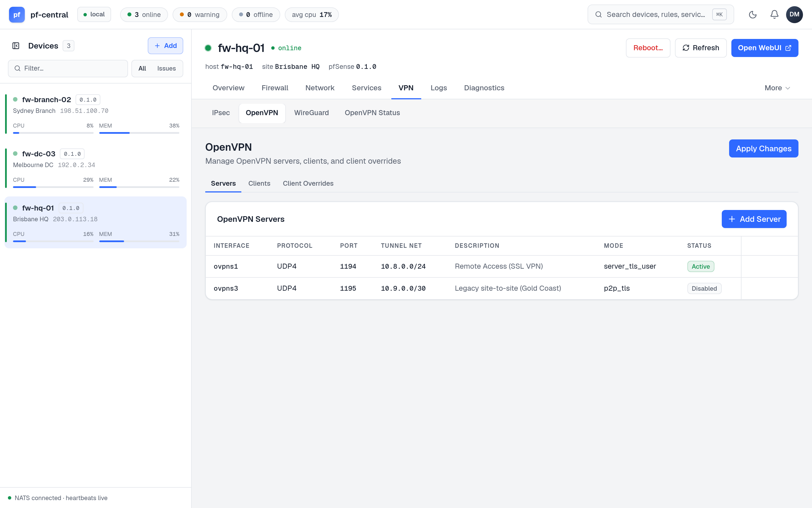
Task: Click the pf-central logo icon
Action: 17,14
